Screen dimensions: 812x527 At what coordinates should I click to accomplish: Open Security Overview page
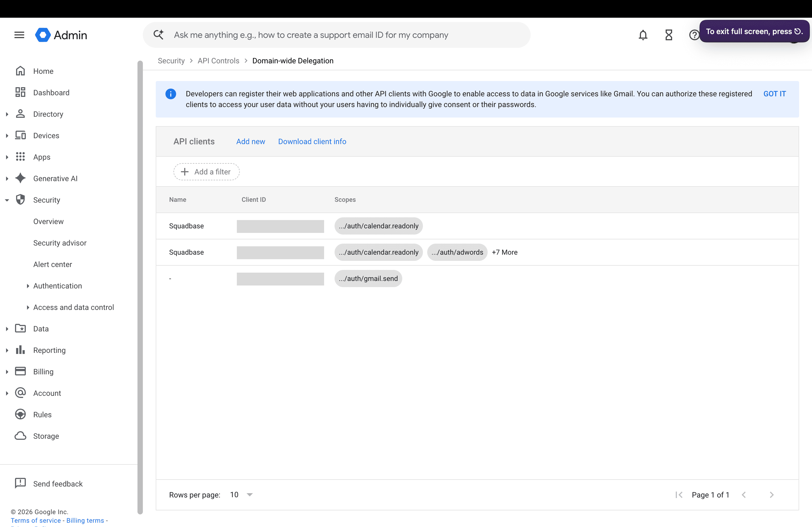(48, 221)
